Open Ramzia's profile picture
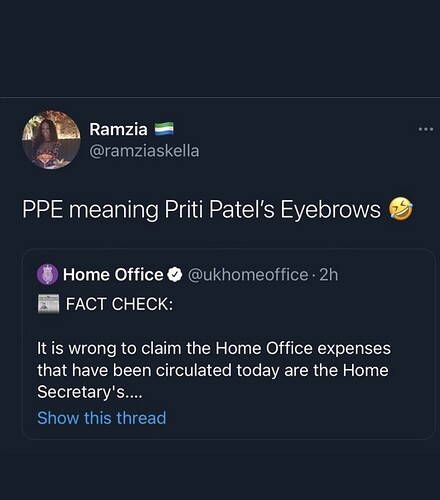 pyautogui.click(x=51, y=140)
